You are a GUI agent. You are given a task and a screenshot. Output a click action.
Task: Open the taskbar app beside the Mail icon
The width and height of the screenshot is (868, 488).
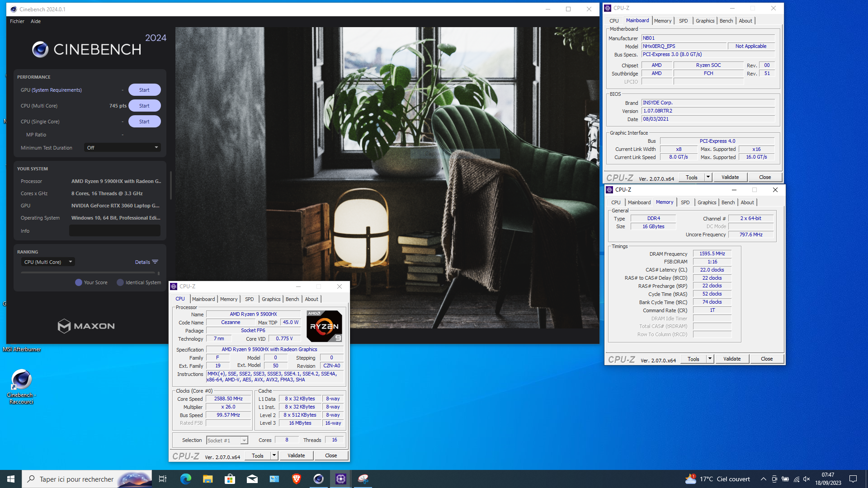pyautogui.click(x=274, y=479)
